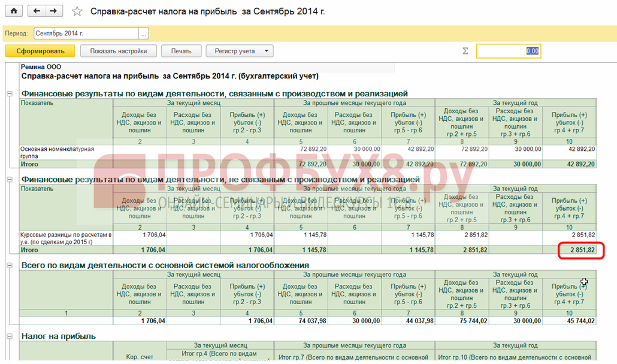Click the Home icon button
This screenshot has height=364, width=617.
coord(14,11)
